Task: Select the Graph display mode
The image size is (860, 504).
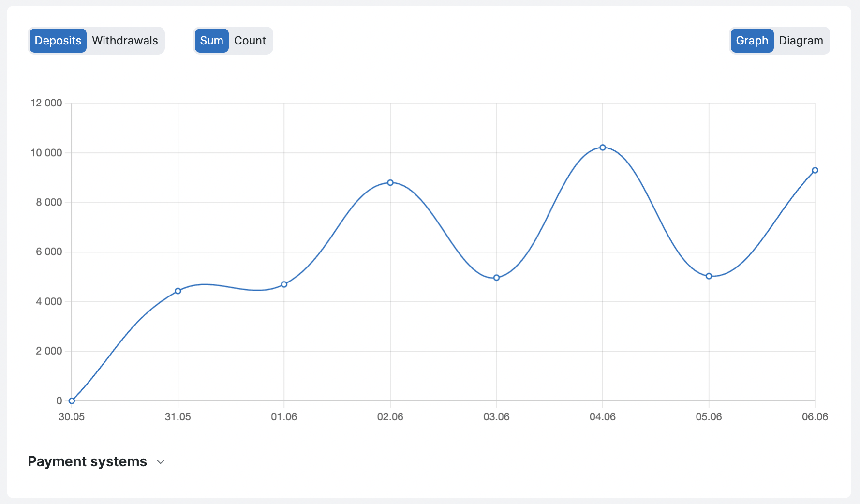Action: [752, 41]
